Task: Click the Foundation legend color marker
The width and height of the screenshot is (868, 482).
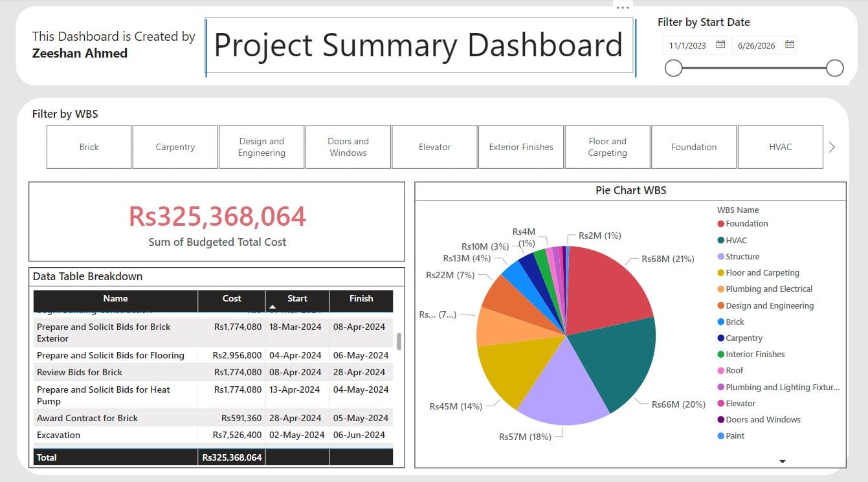Action: 720,224
